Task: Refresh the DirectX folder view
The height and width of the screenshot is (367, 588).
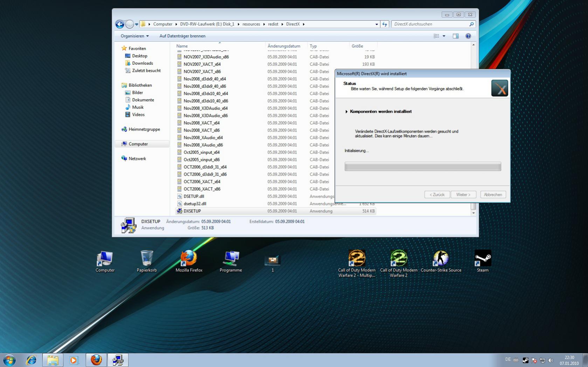Action: click(x=385, y=24)
